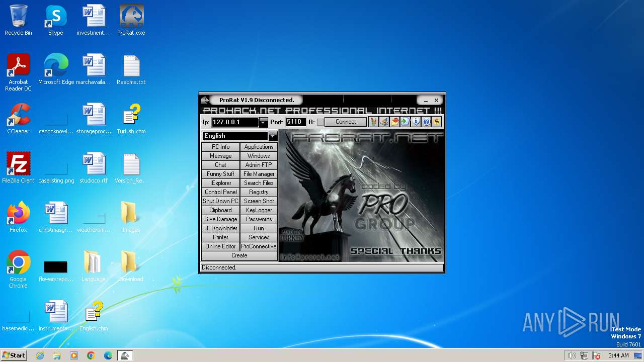Open the IExplorer panel
644x362 pixels.
pyautogui.click(x=220, y=183)
